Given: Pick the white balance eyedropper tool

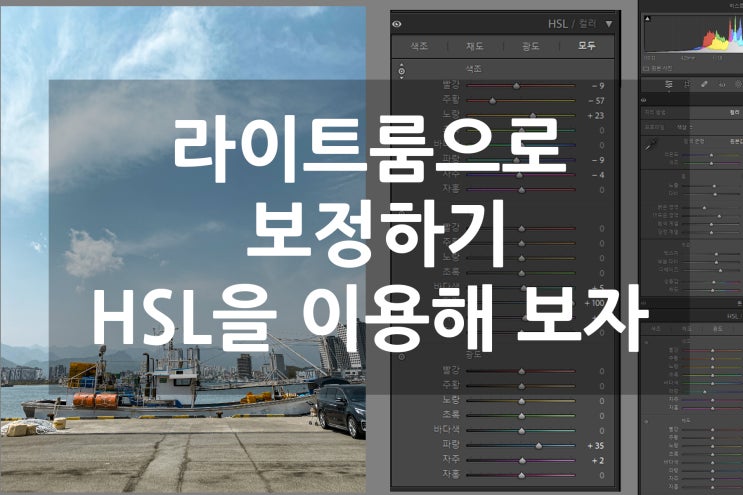Looking at the screenshot, I should click(649, 146).
